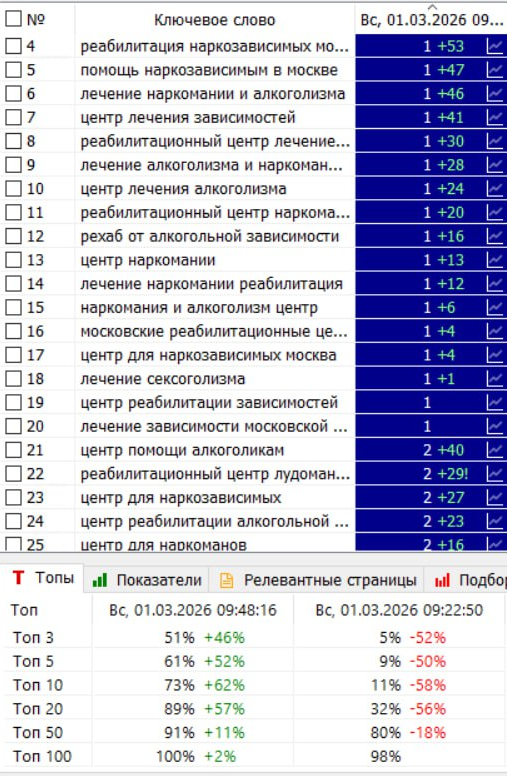The height and width of the screenshot is (776, 507).
Task: Click the '5% -52%' value for Топ 3
Action: pos(413,637)
